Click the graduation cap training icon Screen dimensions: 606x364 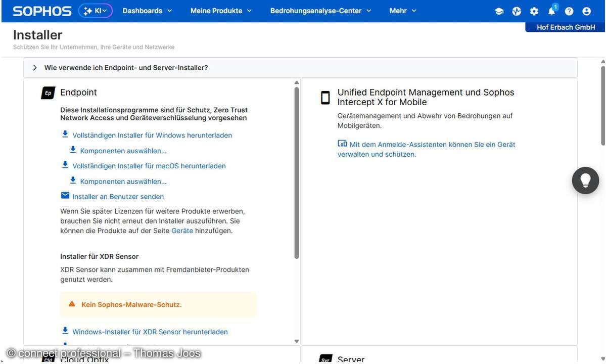(499, 11)
